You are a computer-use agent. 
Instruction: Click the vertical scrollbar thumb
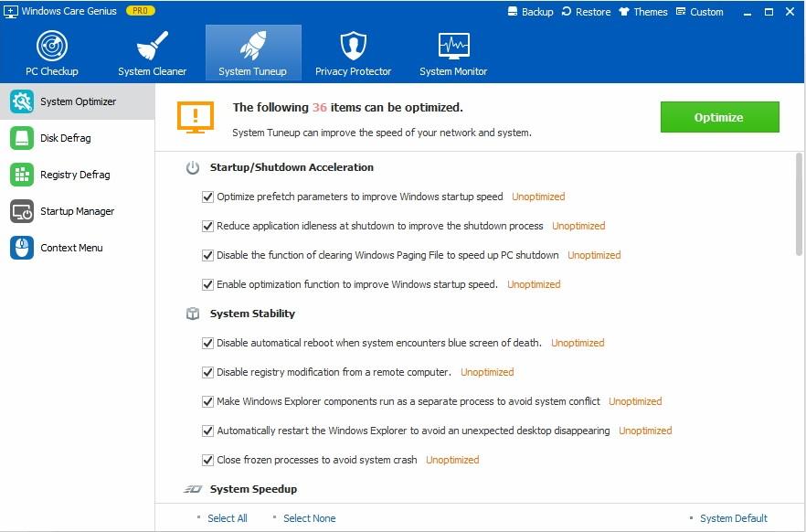pos(799,204)
